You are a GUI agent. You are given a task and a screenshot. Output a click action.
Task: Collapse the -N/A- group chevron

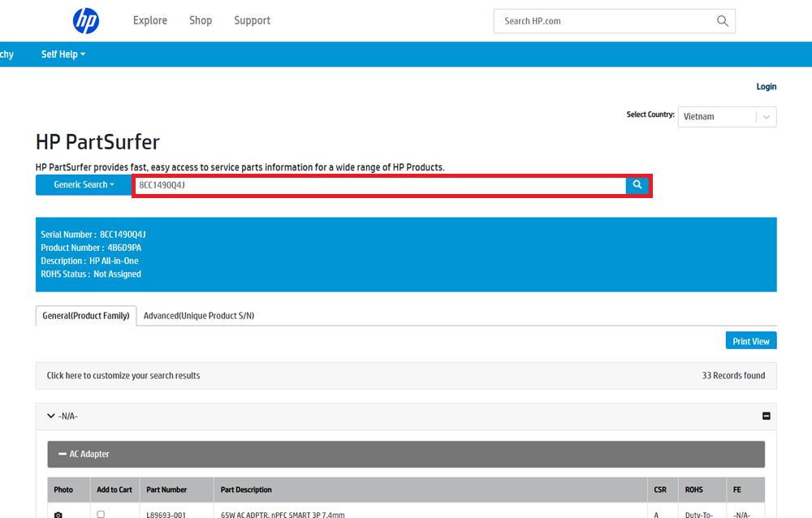pyautogui.click(x=51, y=417)
